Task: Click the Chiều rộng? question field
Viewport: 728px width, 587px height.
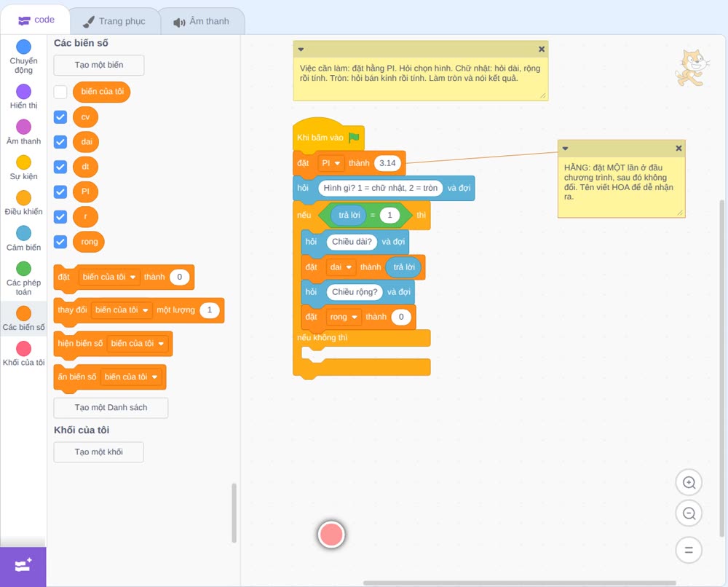Action: (x=355, y=292)
